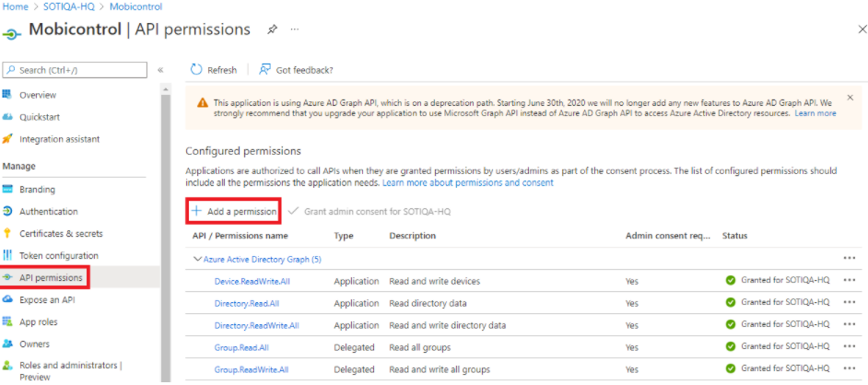Click the pin icon beside the page title
The image size is (868, 385).
(272, 29)
